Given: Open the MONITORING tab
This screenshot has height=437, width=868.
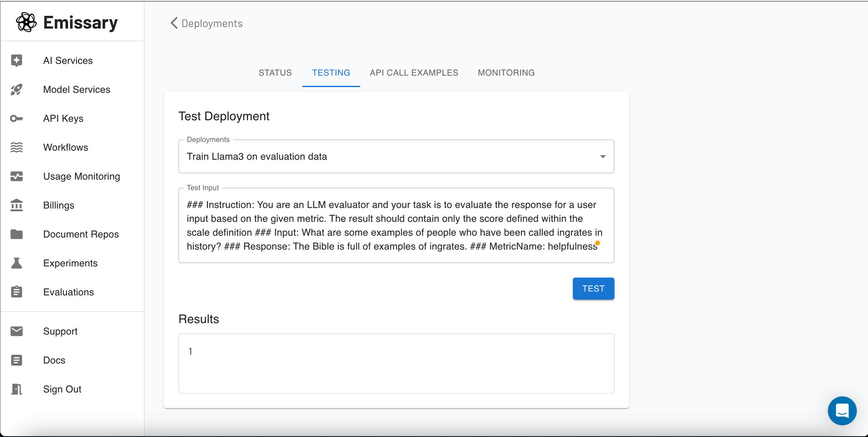Looking at the screenshot, I should click(x=506, y=73).
